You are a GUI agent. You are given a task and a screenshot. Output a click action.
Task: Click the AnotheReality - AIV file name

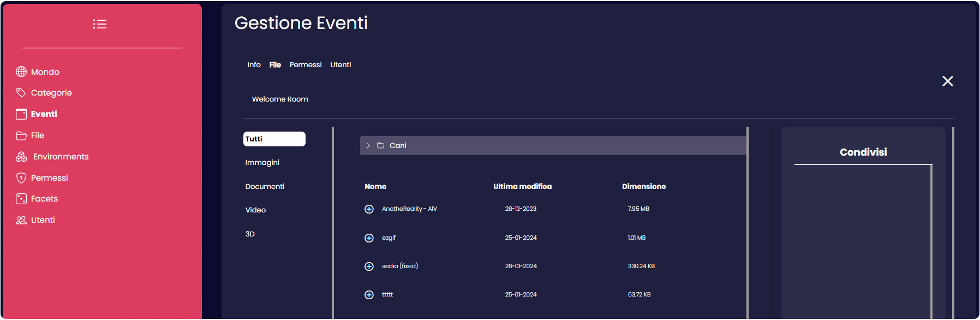click(x=409, y=209)
